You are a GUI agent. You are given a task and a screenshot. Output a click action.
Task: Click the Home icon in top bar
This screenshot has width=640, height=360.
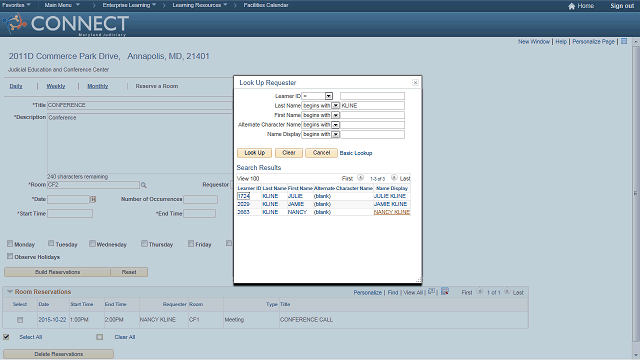(571, 6)
